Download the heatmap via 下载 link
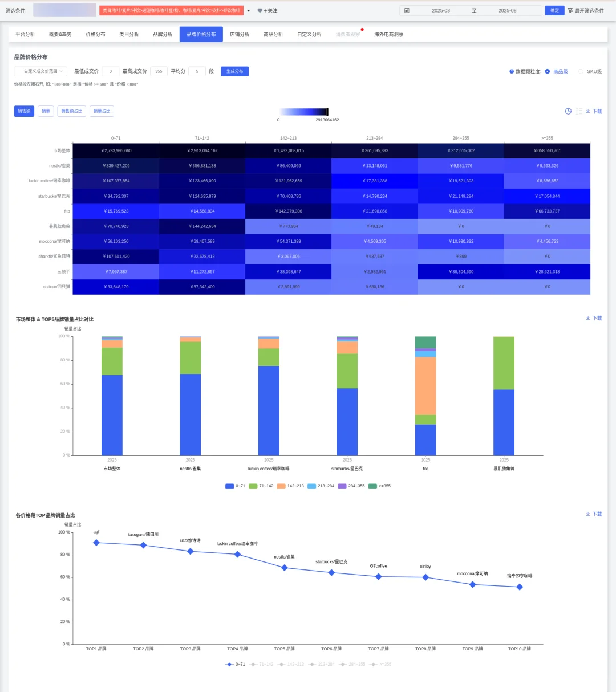This screenshot has height=692, width=616. click(594, 112)
